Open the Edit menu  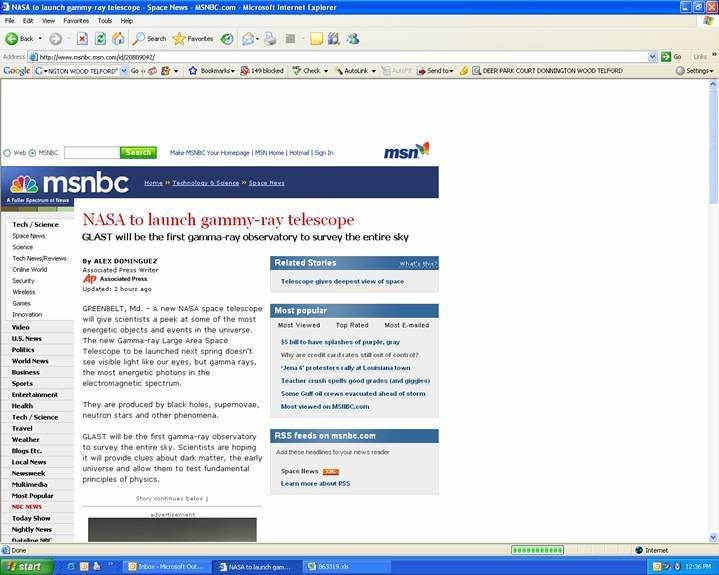click(28, 21)
